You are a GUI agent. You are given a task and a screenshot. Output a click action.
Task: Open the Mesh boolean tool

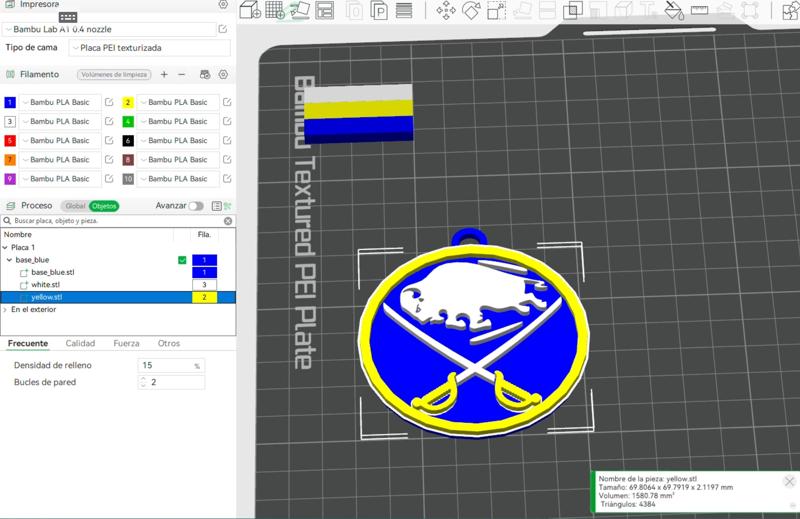tap(572, 10)
